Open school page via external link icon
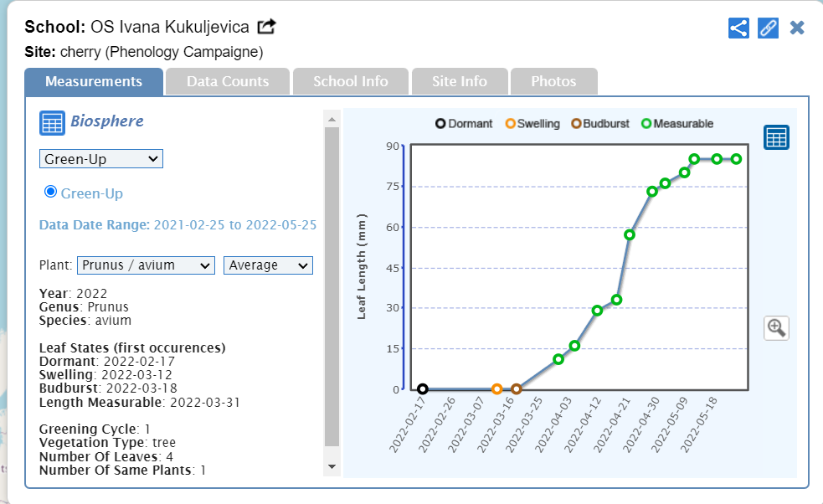Image resolution: width=823 pixels, height=504 pixels. coord(266,27)
